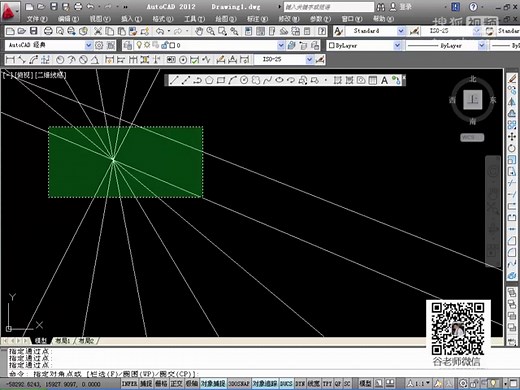Open the ISO-25 dimension style dropdown in top toolbar

pyautogui.click(x=477, y=31)
